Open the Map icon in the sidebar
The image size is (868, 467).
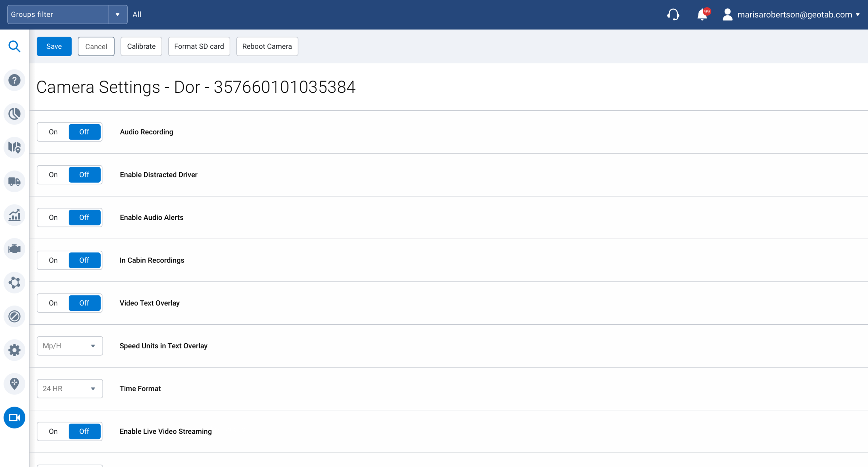coord(14,147)
